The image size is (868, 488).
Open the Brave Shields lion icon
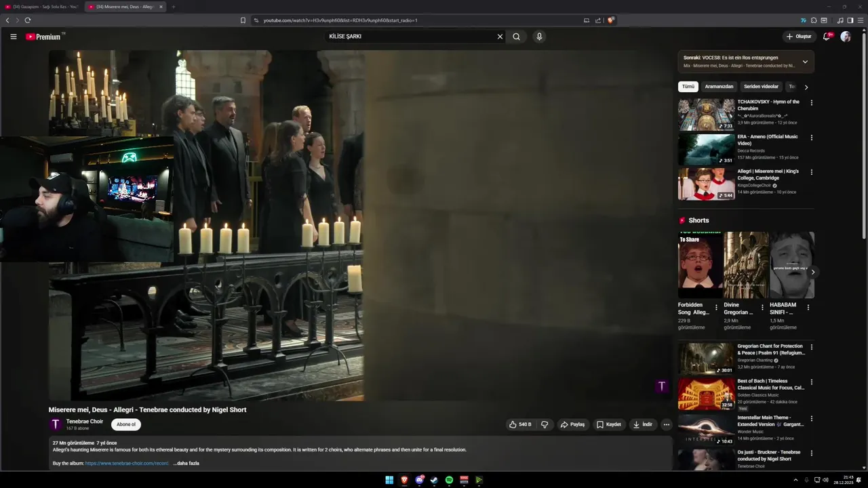click(610, 20)
